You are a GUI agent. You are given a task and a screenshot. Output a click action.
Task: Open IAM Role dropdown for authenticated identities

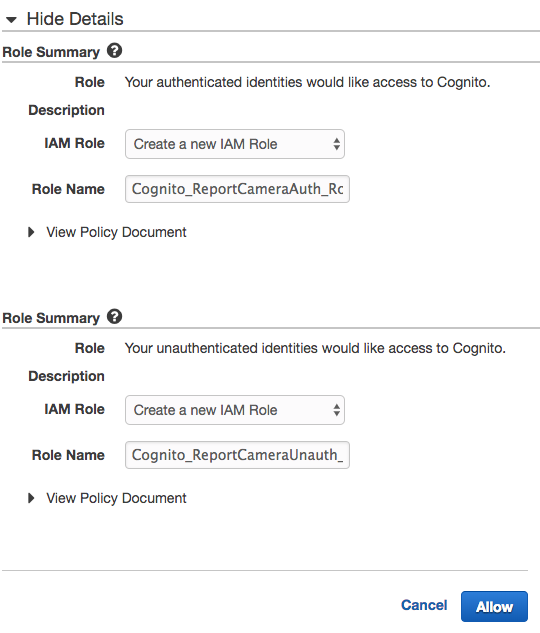235,144
